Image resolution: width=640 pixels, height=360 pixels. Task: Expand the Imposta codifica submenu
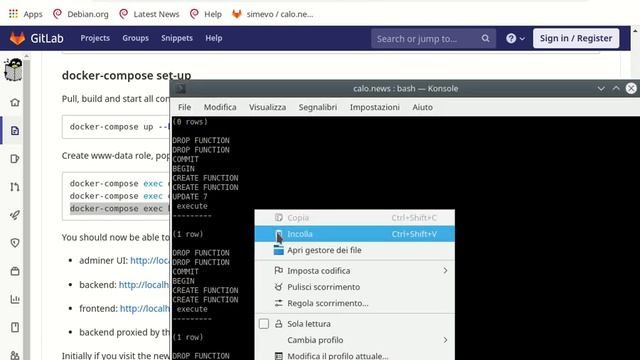(x=355, y=271)
